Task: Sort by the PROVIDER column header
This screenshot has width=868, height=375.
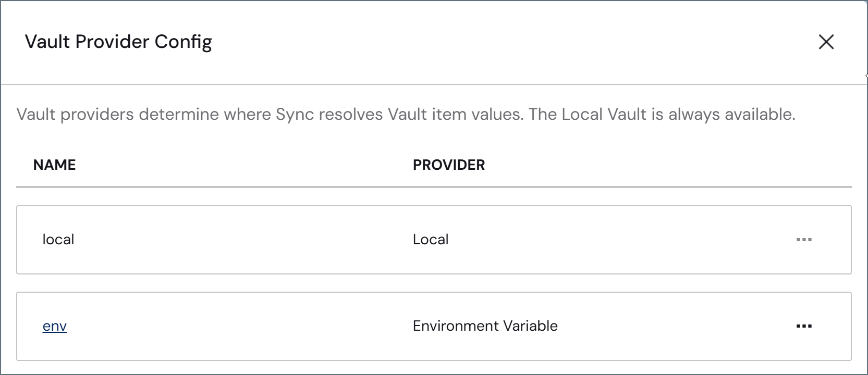Action: (449, 165)
